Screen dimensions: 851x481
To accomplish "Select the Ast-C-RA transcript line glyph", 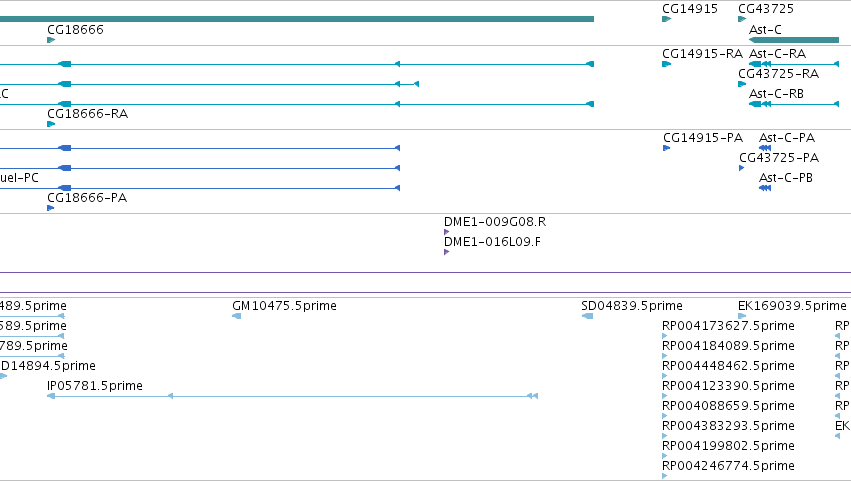I will [x=793, y=64].
